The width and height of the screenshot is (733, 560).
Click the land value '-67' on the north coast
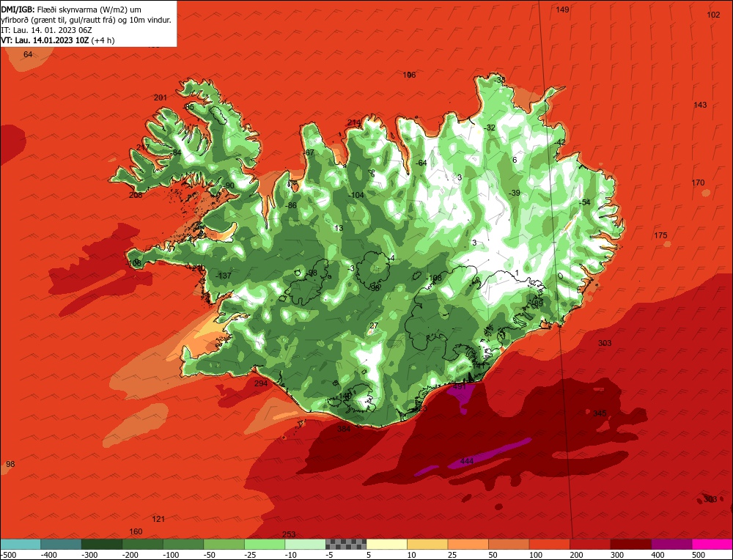(x=309, y=152)
